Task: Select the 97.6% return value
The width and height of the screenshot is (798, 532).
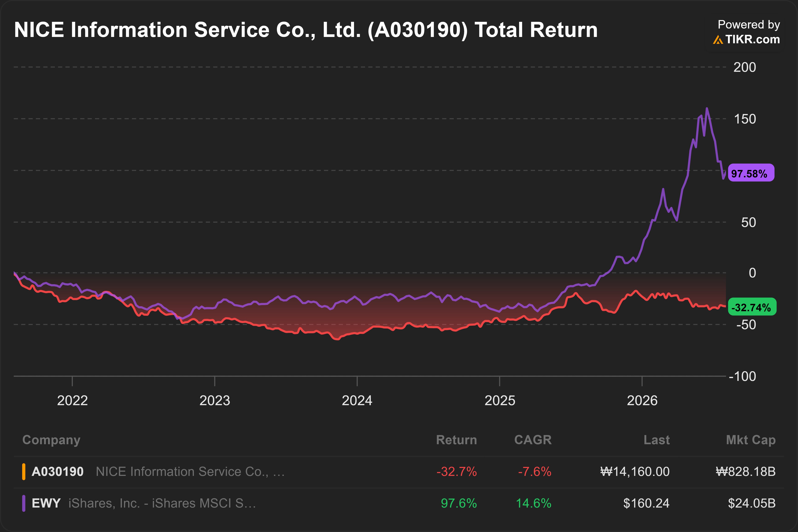Action: pos(459,503)
